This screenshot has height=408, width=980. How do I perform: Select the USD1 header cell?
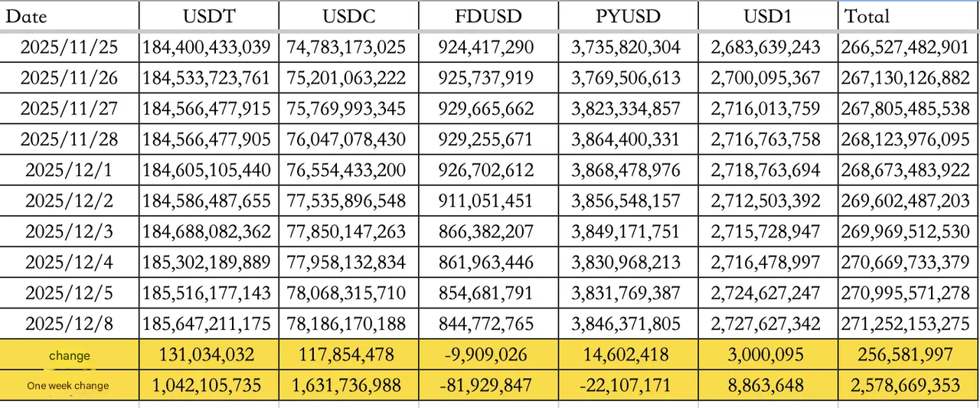765,16
